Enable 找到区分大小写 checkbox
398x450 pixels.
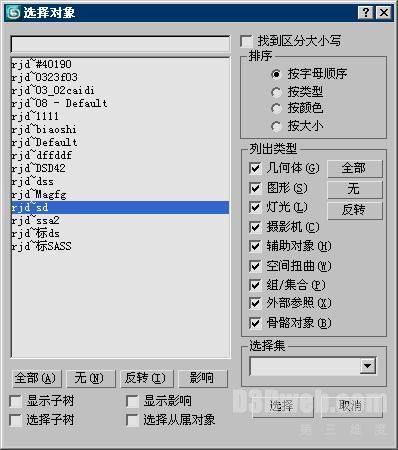pos(247,41)
